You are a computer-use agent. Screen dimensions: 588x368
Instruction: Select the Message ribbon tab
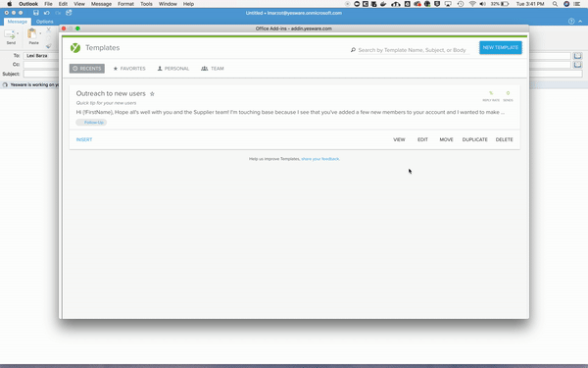click(18, 22)
